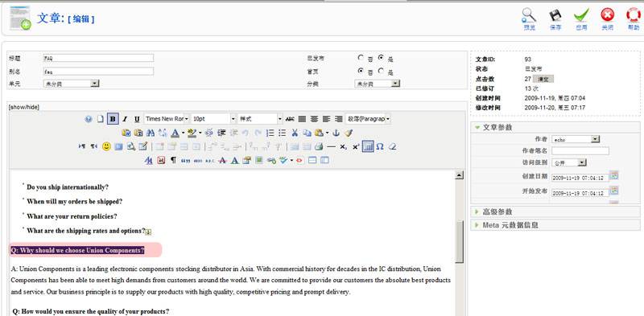
Task: Insert horizontal rule line icon
Action: coord(331,146)
